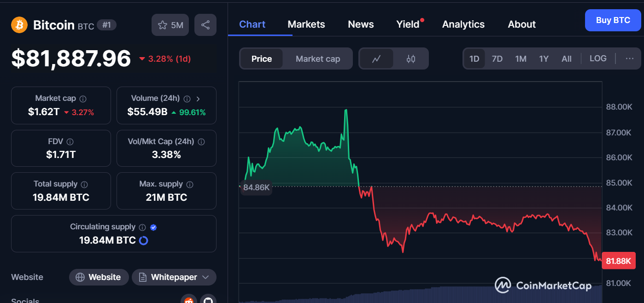Open the Bitcoin Website link

pyautogui.click(x=99, y=277)
